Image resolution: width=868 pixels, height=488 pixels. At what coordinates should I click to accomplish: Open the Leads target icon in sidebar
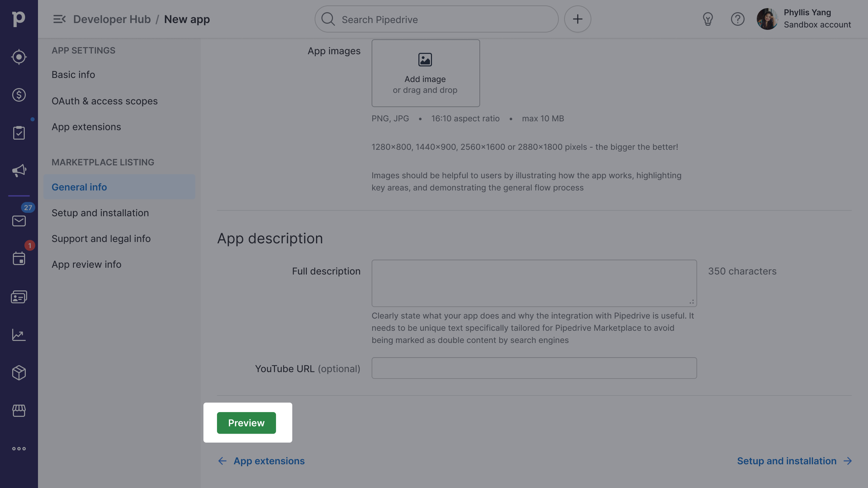pyautogui.click(x=19, y=57)
